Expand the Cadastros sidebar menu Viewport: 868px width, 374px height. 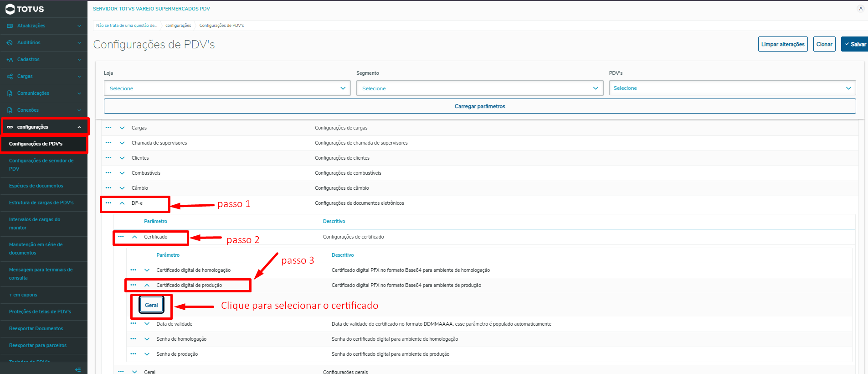point(79,60)
